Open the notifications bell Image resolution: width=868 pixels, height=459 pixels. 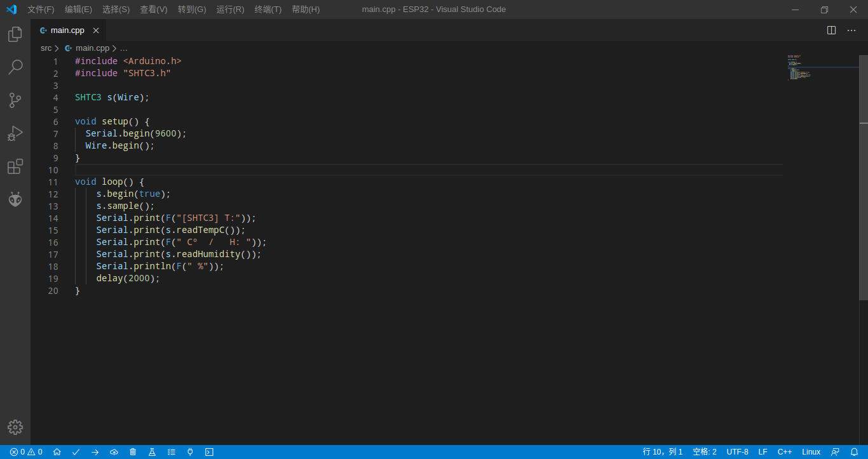point(854,452)
